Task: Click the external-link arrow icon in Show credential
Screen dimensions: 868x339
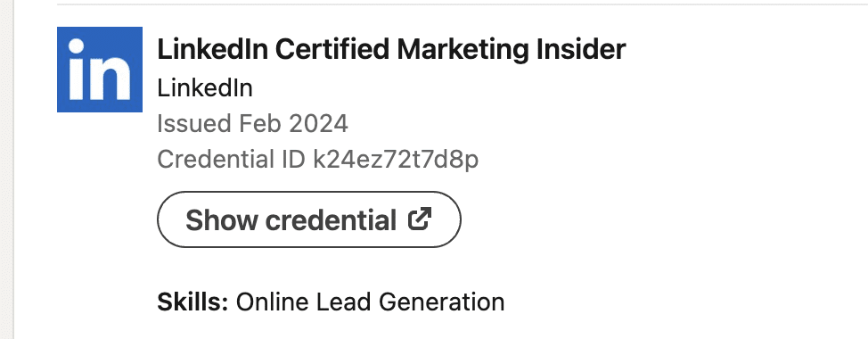Action: tap(420, 219)
